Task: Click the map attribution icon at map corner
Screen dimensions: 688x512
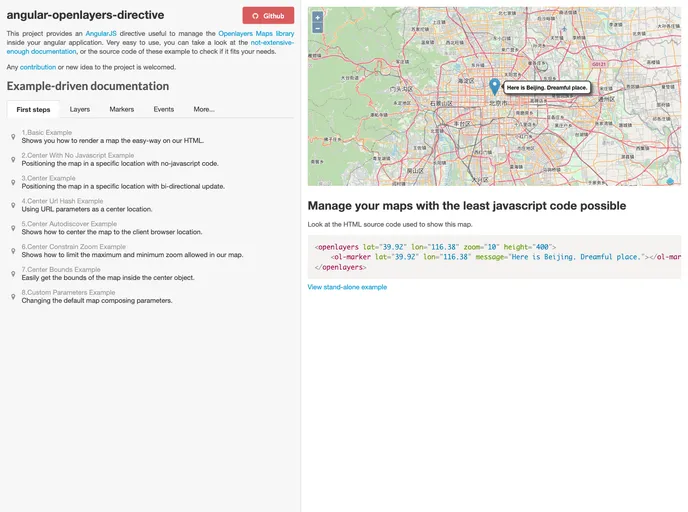Action: click(x=670, y=181)
